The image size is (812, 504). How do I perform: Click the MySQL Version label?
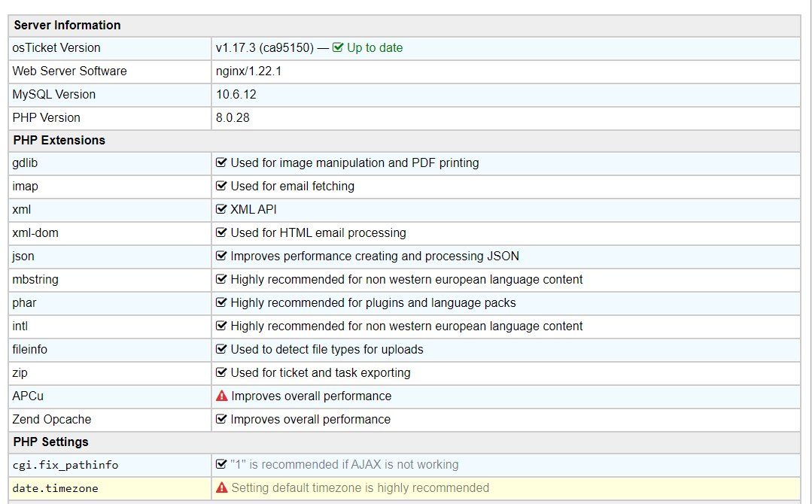[x=54, y=94]
